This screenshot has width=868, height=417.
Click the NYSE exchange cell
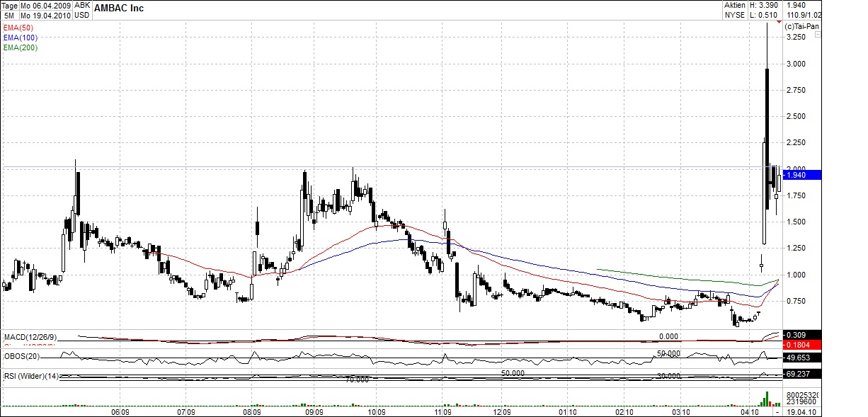(735, 14)
